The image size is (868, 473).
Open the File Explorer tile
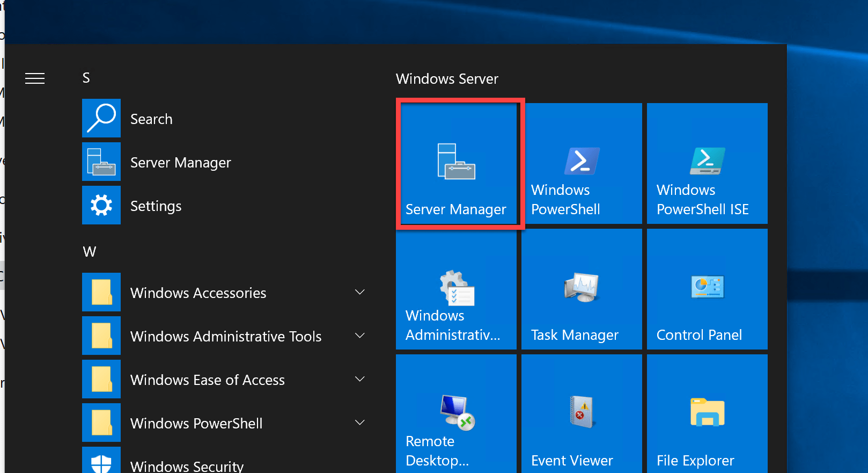707,413
